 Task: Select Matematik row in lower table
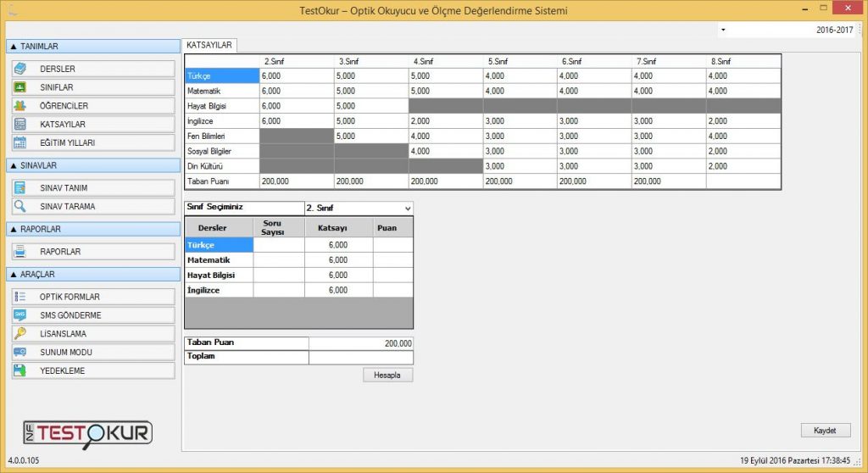220,259
